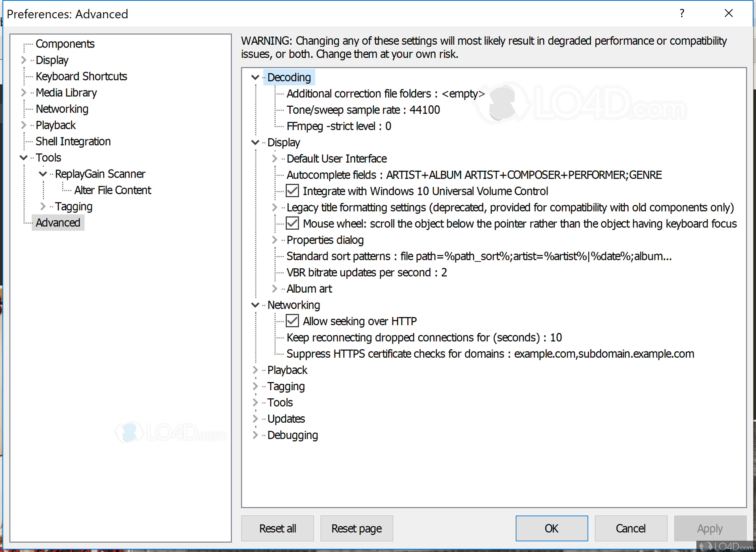Select Keyboard Shortcuts in the sidebar
Image resolution: width=756 pixels, height=552 pixels.
point(81,76)
